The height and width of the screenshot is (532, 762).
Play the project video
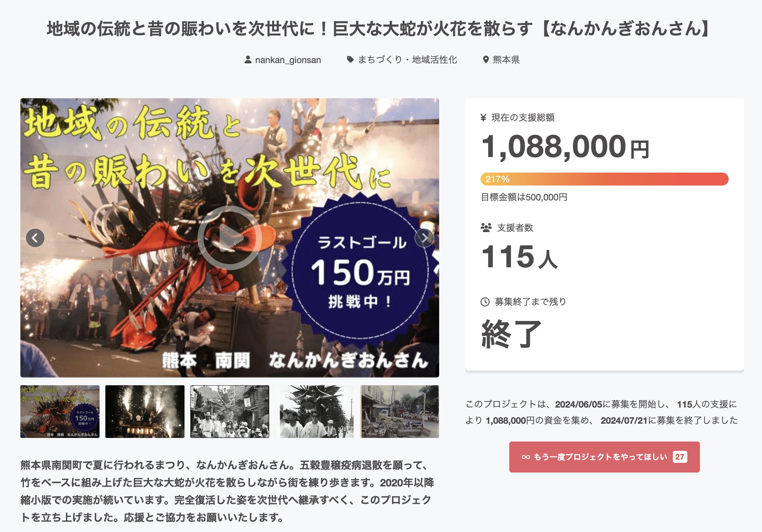tap(229, 238)
